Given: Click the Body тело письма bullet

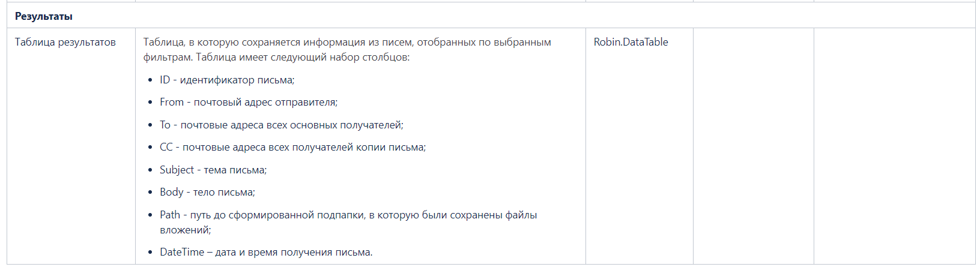Looking at the screenshot, I should click(x=207, y=192).
